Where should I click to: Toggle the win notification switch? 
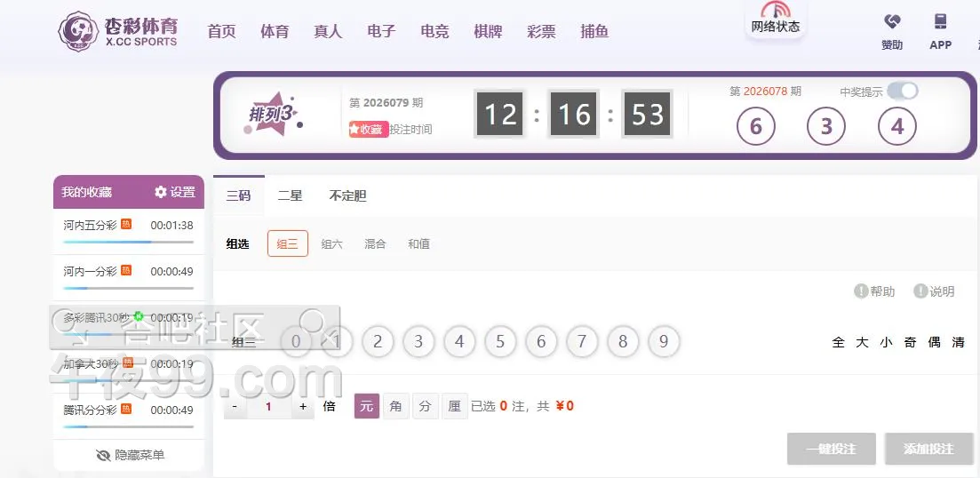902,92
